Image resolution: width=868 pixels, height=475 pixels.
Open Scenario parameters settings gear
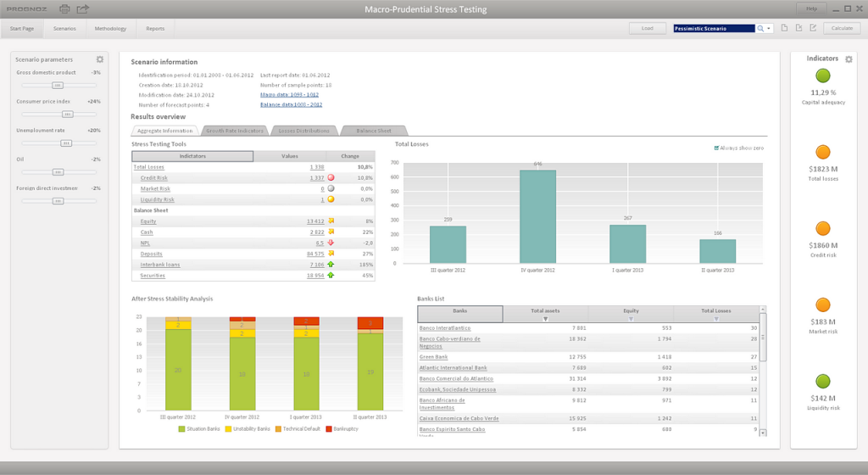click(x=100, y=59)
